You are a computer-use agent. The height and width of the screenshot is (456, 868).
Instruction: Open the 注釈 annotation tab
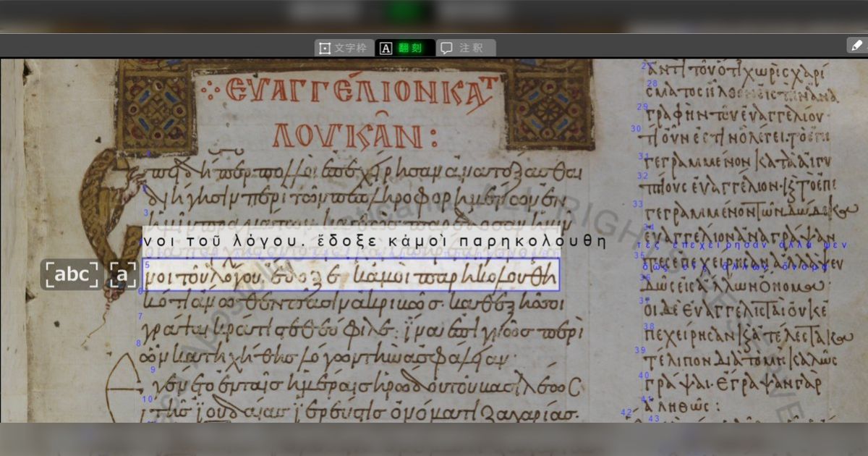[x=466, y=48]
